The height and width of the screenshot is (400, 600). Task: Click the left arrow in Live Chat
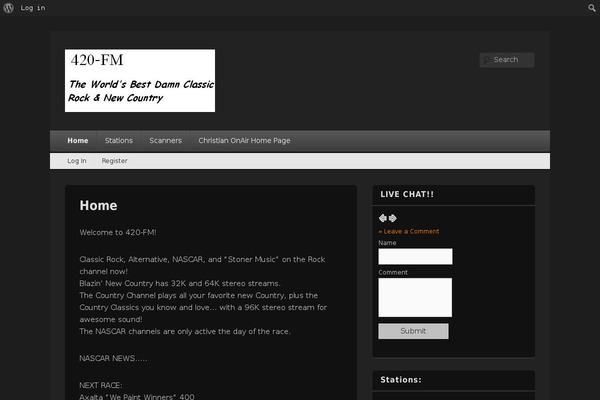pyautogui.click(x=383, y=218)
